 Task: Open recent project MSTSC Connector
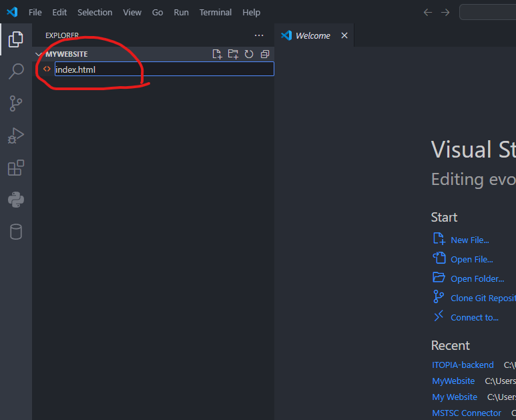[467, 413]
